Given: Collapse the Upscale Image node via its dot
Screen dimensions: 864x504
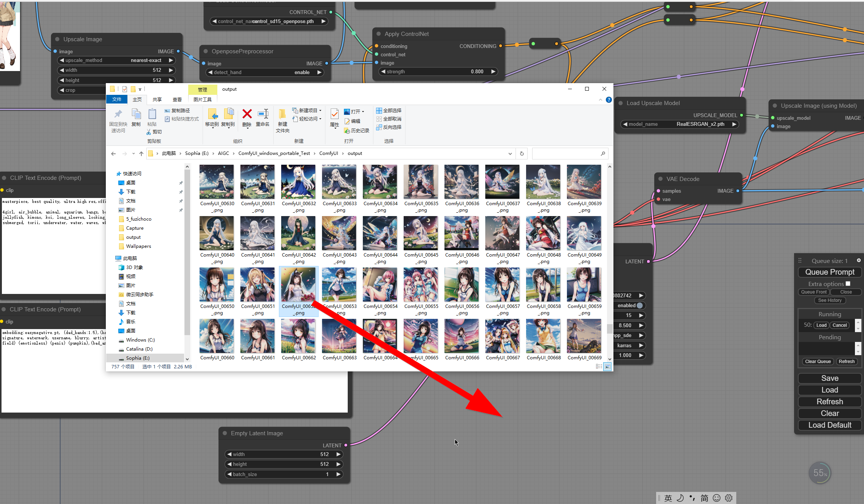Looking at the screenshot, I should pyautogui.click(x=57, y=39).
